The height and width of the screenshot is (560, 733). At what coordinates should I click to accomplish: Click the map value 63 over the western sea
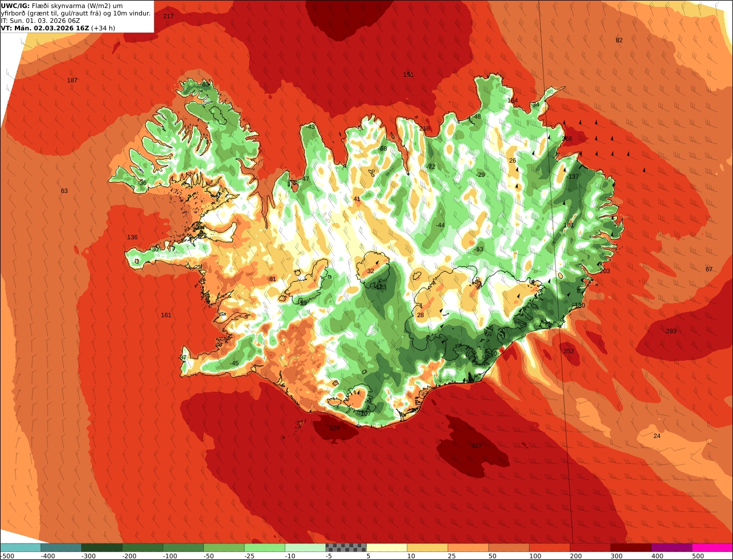coord(64,191)
